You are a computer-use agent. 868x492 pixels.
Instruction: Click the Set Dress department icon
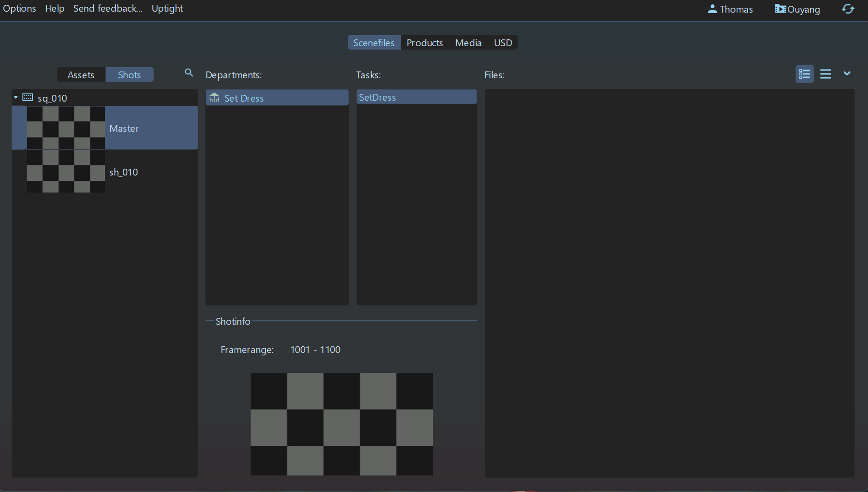point(214,98)
